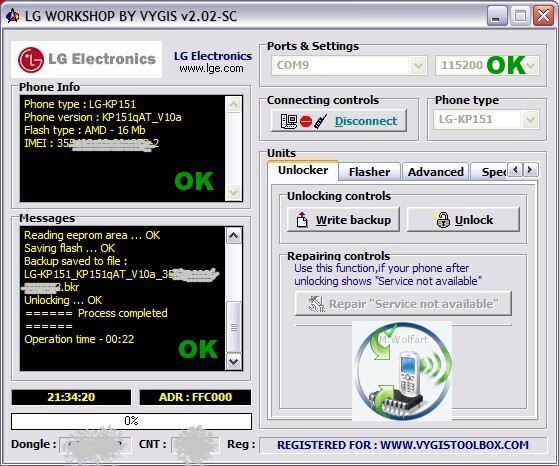This screenshot has height=466, width=559.
Task: Open the COM9 port dropdown
Action: tap(419, 65)
